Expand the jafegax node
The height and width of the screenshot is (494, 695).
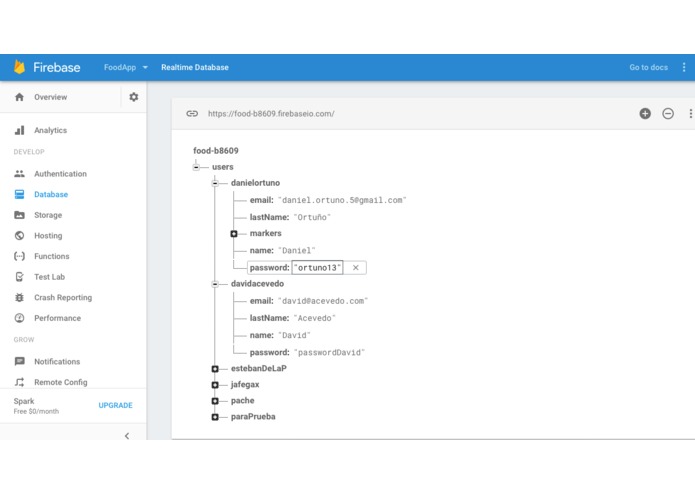tap(215, 385)
